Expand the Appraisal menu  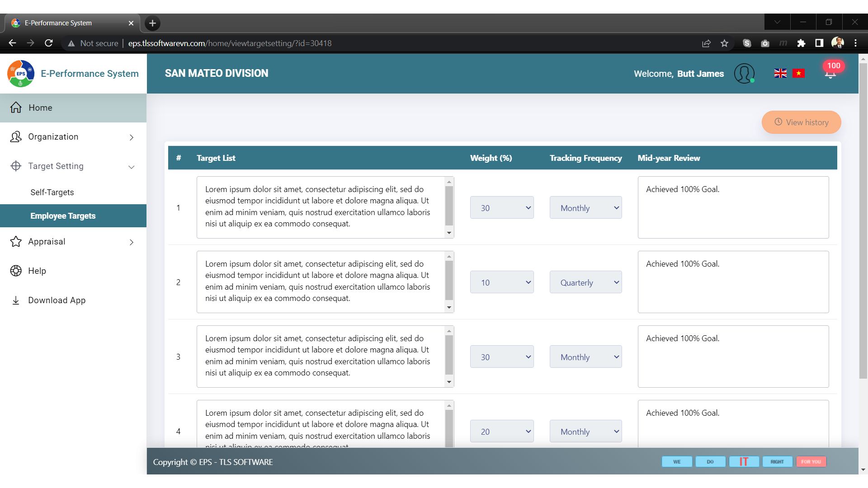[72, 242]
